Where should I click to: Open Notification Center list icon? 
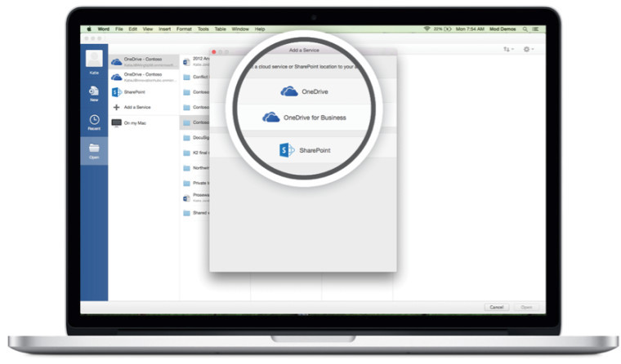click(535, 29)
